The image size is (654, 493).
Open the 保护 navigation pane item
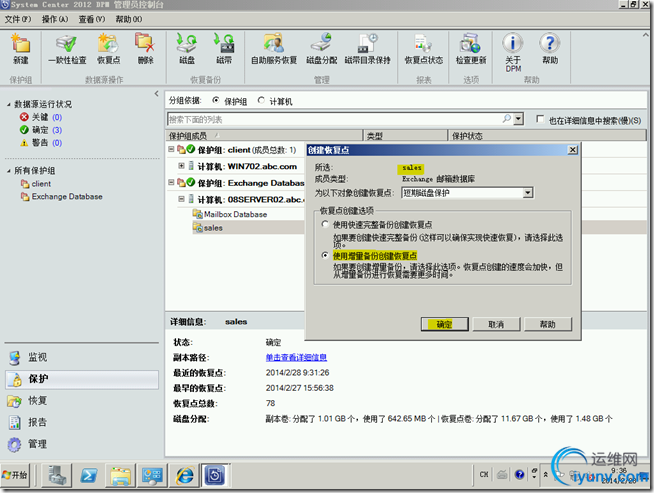82,379
